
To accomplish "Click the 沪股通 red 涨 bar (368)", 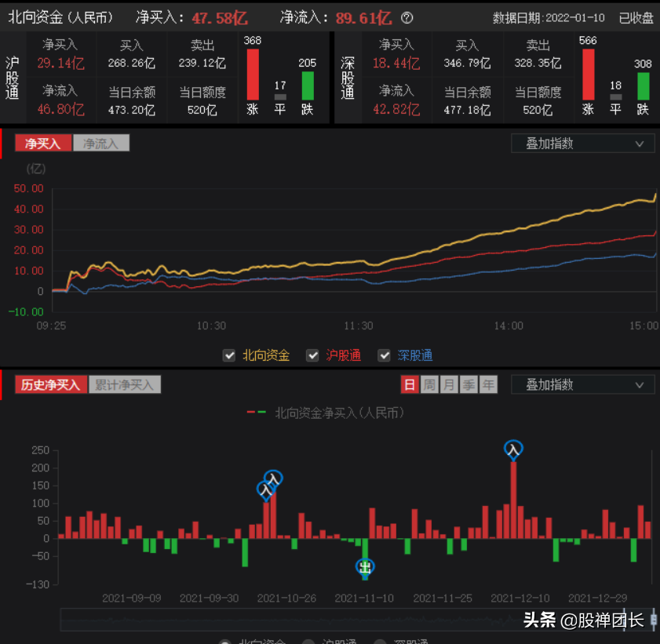I will pyautogui.click(x=253, y=75).
